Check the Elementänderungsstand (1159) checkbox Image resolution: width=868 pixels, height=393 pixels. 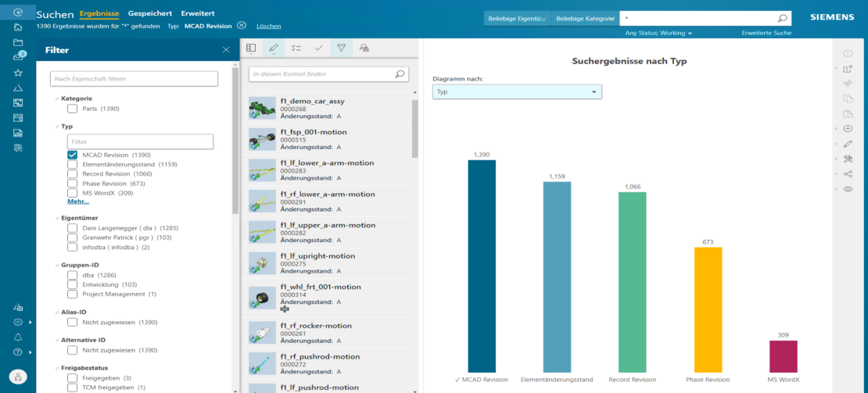pyautogui.click(x=72, y=164)
